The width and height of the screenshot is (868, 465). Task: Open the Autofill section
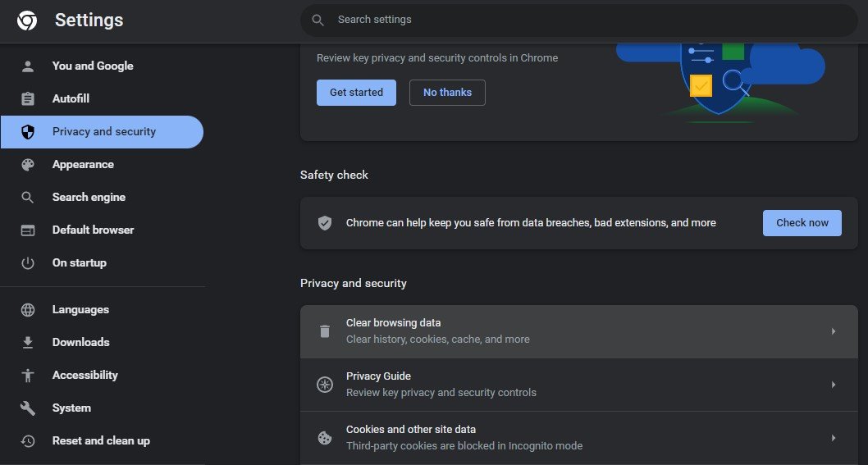point(102,98)
